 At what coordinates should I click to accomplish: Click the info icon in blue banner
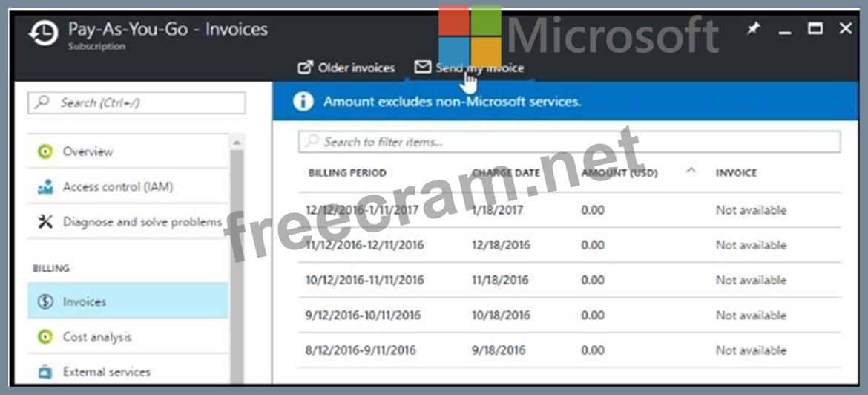click(303, 102)
